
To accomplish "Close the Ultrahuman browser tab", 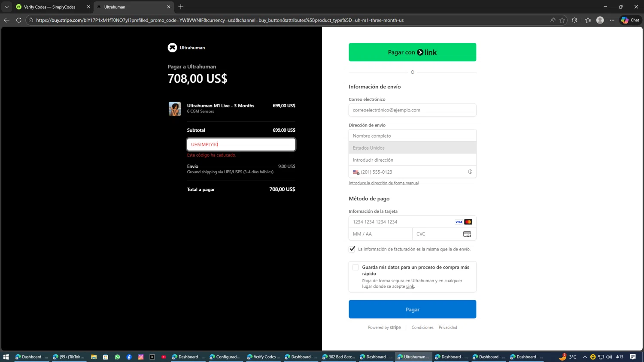I will (x=169, y=7).
